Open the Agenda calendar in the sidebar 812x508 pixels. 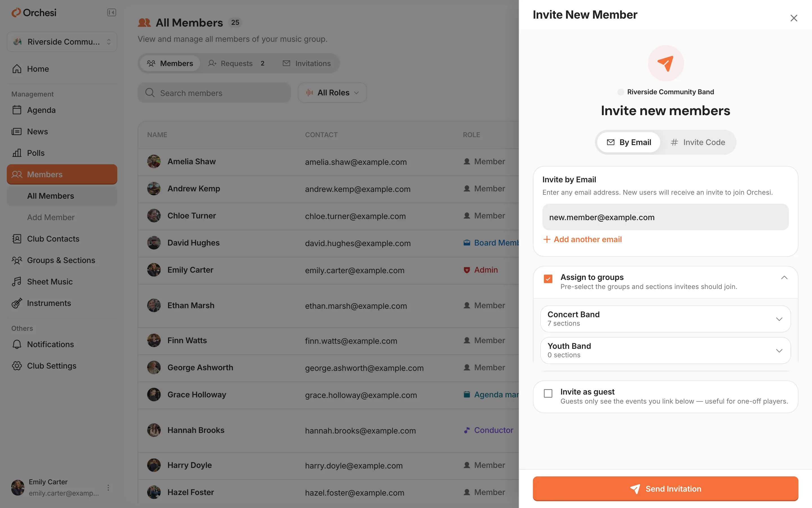coord(62,110)
